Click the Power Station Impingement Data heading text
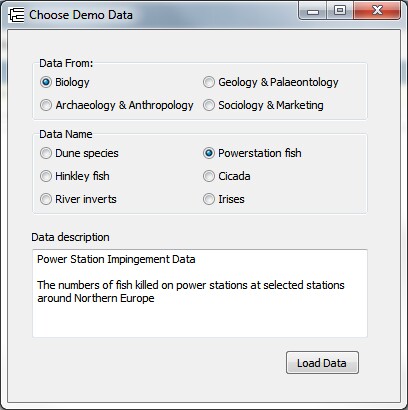The width and height of the screenshot is (408, 410). [116, 259]
